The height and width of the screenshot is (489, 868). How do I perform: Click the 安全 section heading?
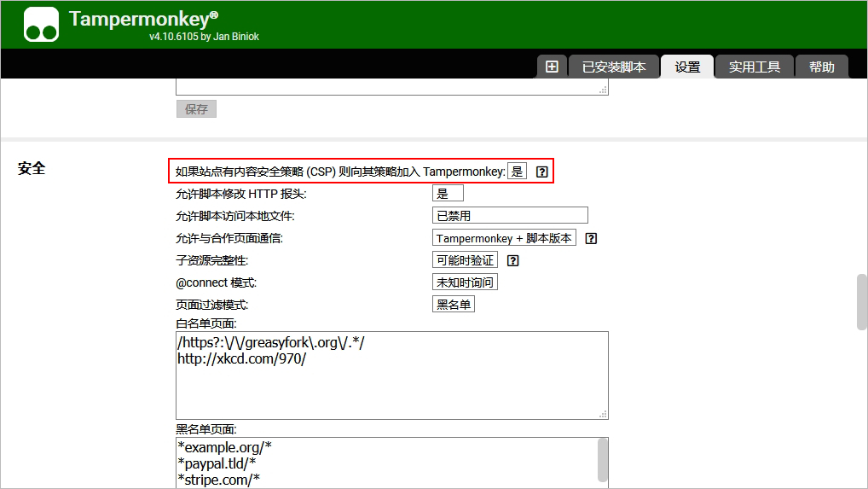coord(32,168)
